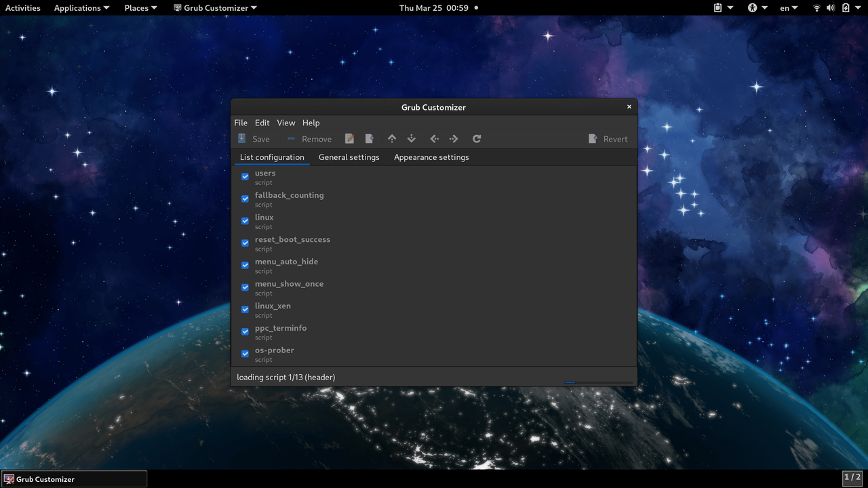Click the Revert button
Screen dimensions: 868x488
(x=608, y=139)
